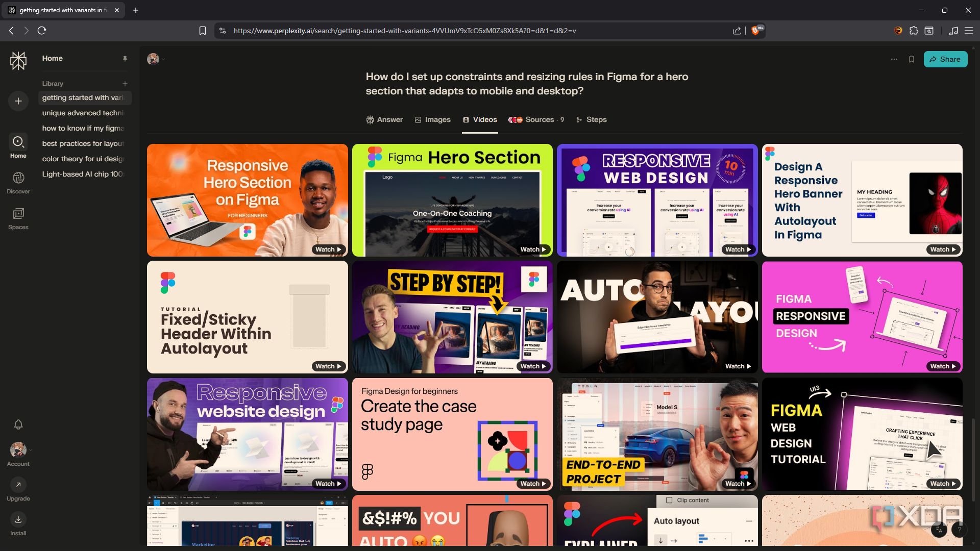The height and width of the screenshot is (551, 980).
Task: Open browser extensions puzzle icon
Action: 914,31
